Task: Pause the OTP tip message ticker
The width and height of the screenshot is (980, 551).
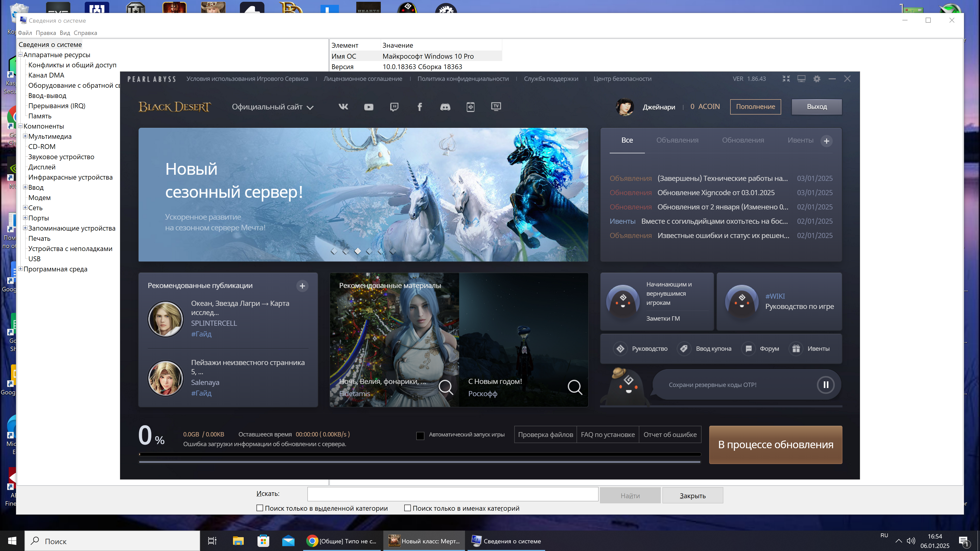Action: [x=826, y=385]
